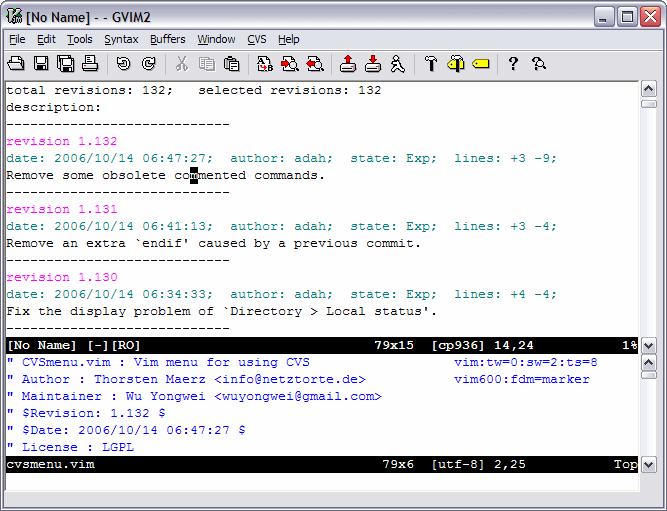Click the Save All toolbar icon
Screen dimensions: 667x511
(x=65, y=64)
